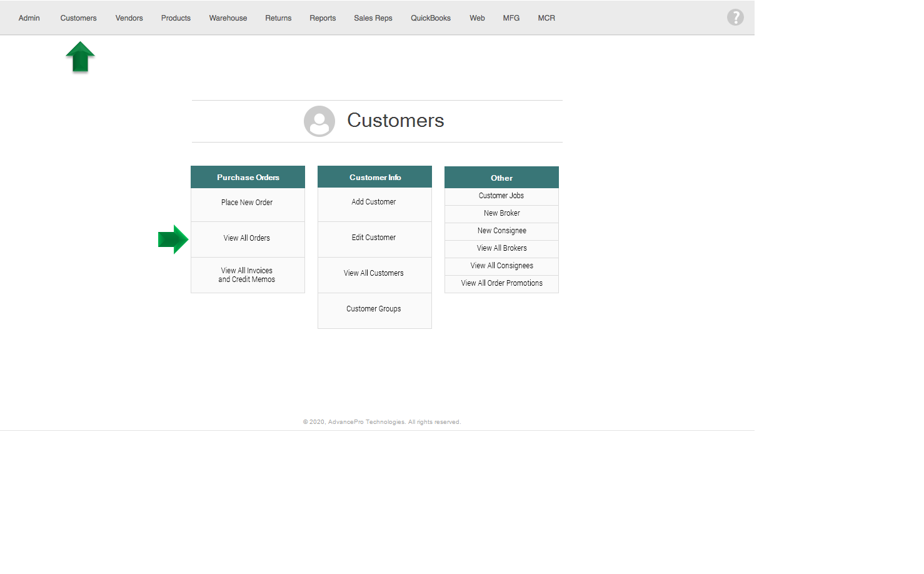Go to the Reports menu
924x574 pixels.
click(x=323, y=18)
